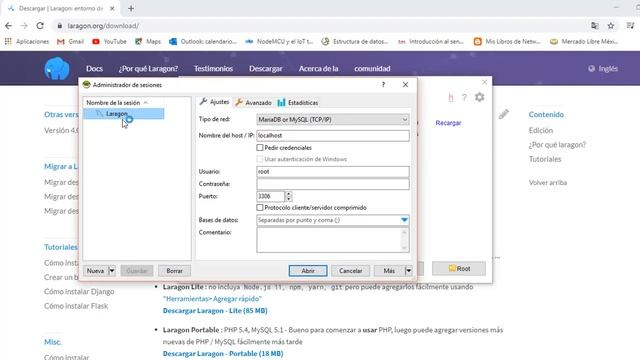
Task: Switch to Ajustes tab
Action: (214, 102)
